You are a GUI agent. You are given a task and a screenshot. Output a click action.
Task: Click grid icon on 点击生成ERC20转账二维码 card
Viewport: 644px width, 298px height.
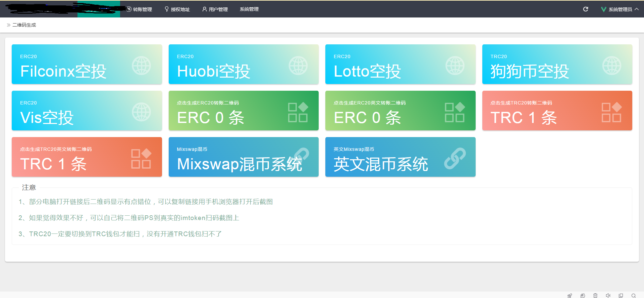click(x=298, y=112)
